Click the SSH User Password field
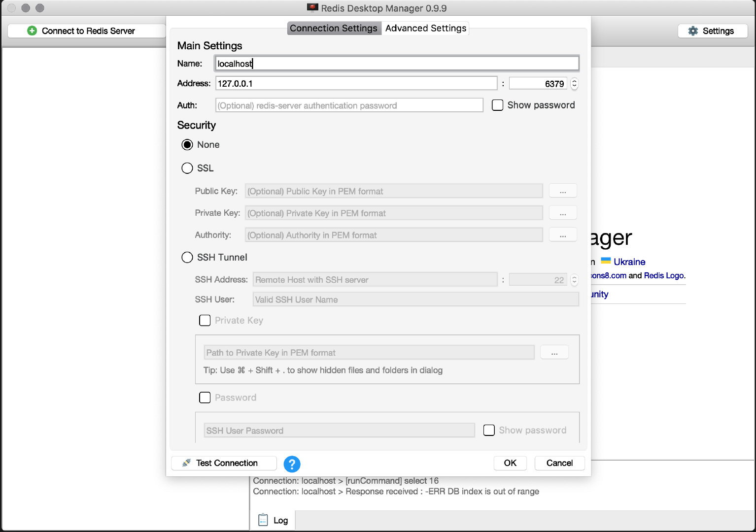756x532 pixels. [339, 431]
